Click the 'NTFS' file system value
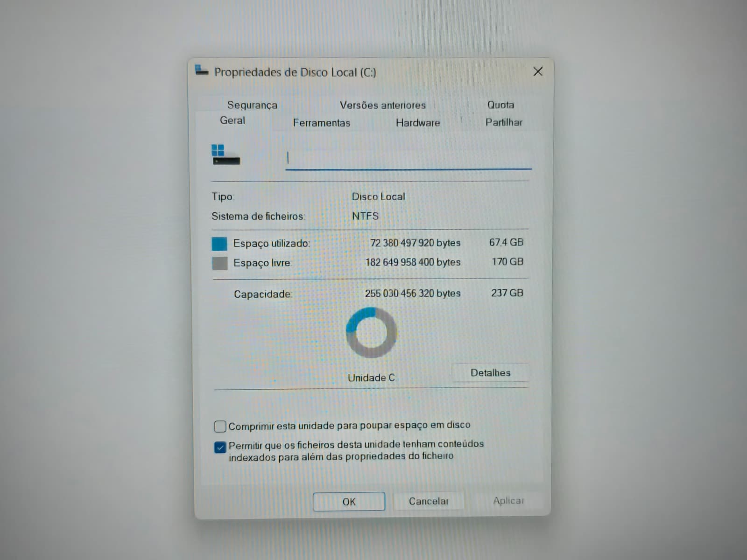Screen dimensions: 747x560 (x=366, y=216)
